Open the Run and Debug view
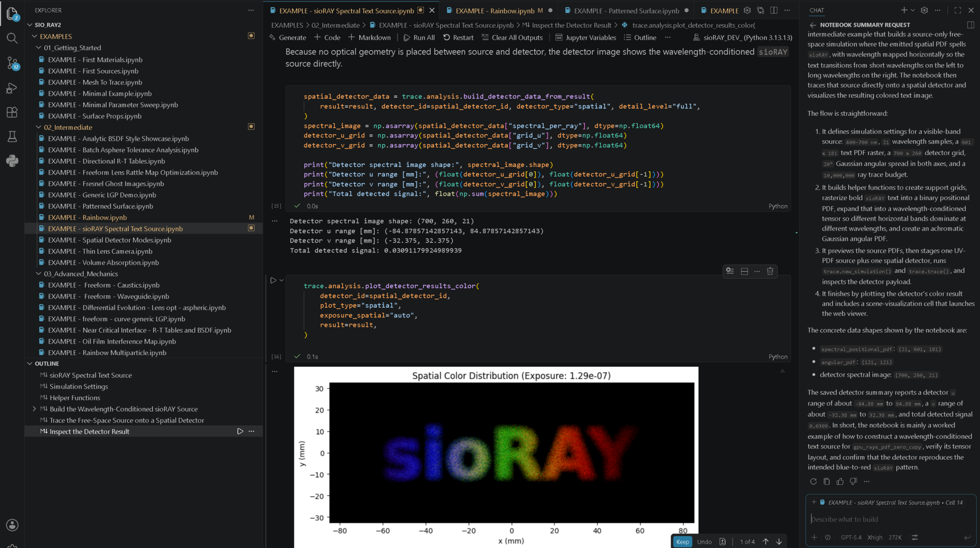 pos(12,88)
